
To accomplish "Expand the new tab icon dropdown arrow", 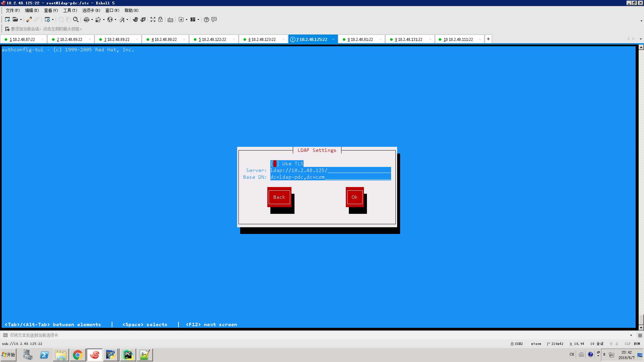I will [x=187, y=20].
